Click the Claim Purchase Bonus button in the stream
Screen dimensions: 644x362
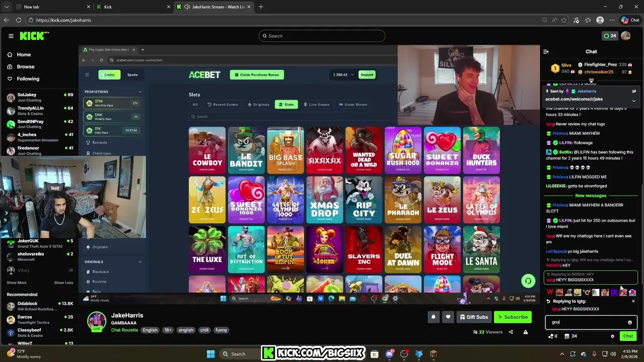(x=257, y=74)
